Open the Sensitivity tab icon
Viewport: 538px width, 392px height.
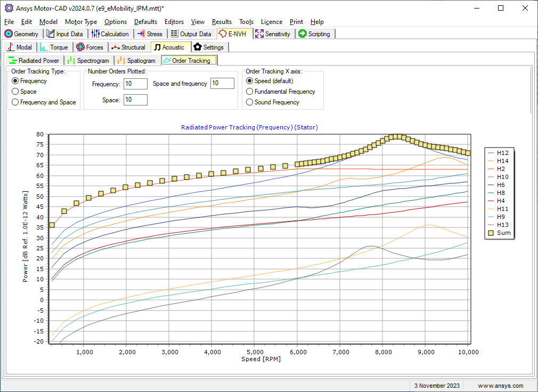(259, 34)
